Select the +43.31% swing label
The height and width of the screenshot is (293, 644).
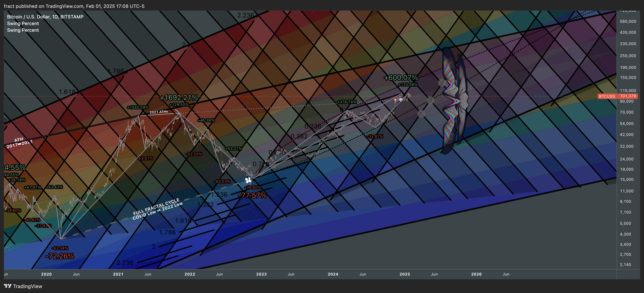tap(233, 149)
